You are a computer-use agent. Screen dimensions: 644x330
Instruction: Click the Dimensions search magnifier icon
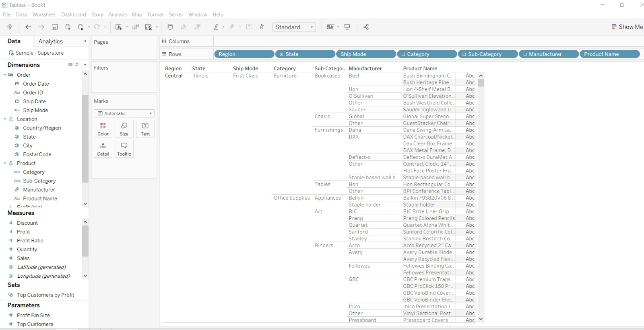(77, 65)
